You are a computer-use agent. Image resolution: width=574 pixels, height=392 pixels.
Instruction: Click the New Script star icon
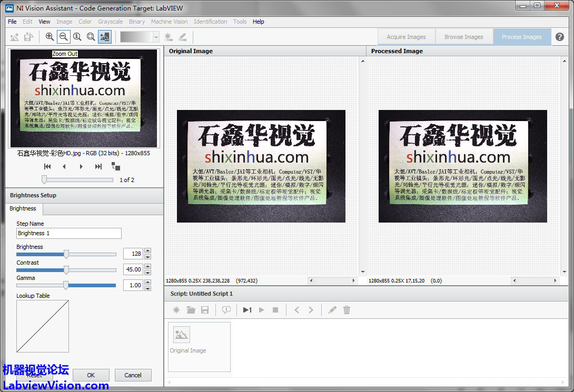176,310
